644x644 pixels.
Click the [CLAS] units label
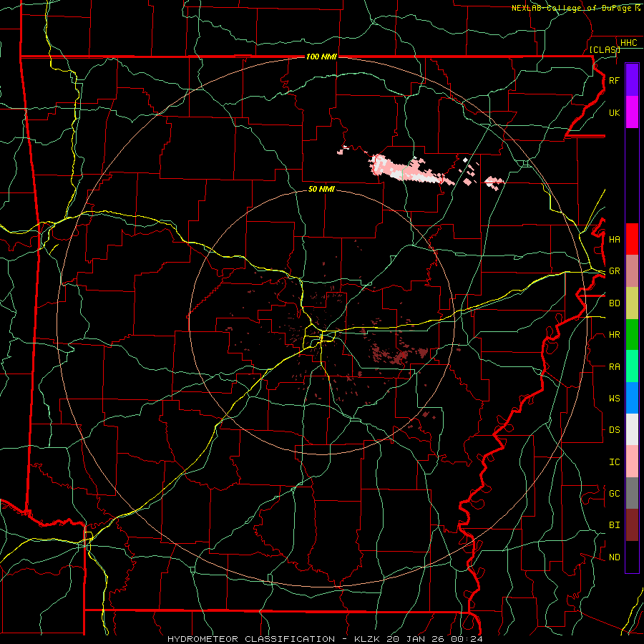point(605,49)
